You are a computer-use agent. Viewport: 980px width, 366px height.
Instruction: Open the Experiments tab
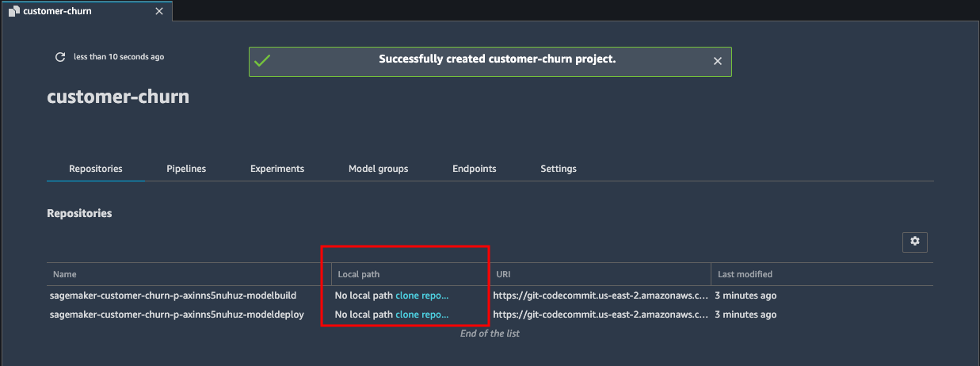click(277, 169)
